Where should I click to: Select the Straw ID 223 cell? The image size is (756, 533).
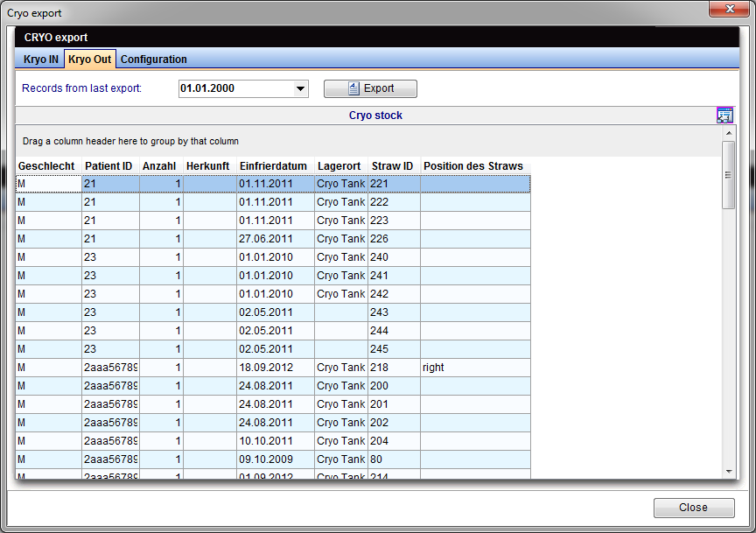[394, 221]
